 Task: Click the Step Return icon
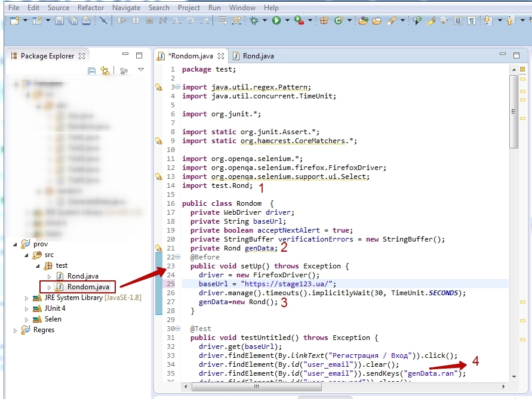point(204,21)
